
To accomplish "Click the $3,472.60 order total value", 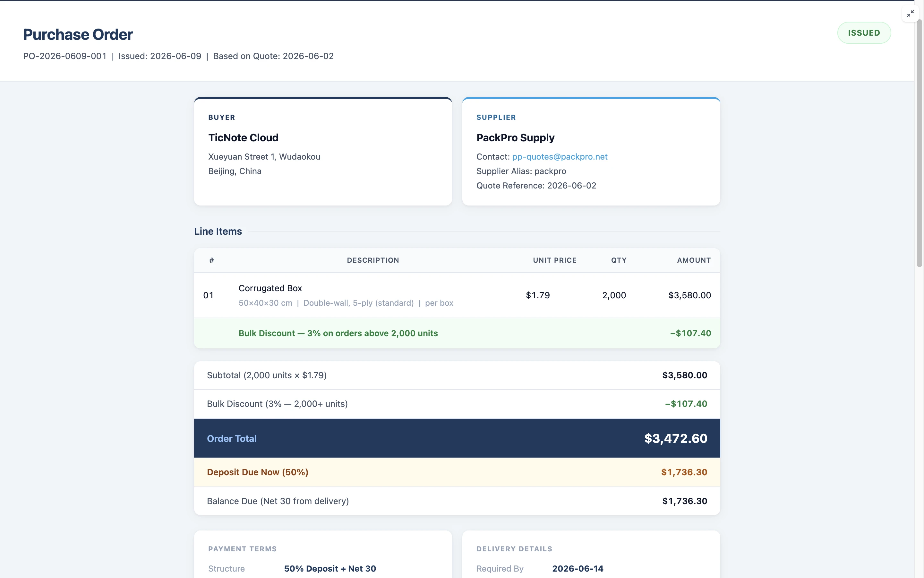I will click(x=675, y=438).
